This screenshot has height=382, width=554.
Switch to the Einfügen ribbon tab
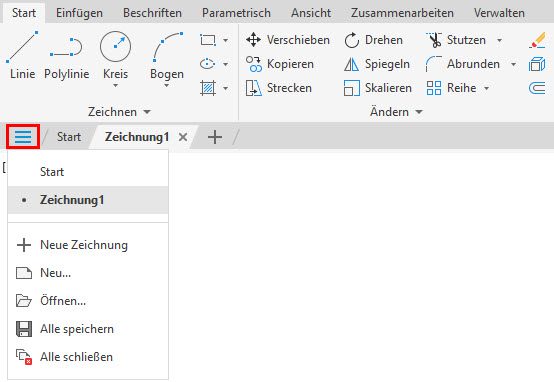pyautogui.click(x=79, y=13)
